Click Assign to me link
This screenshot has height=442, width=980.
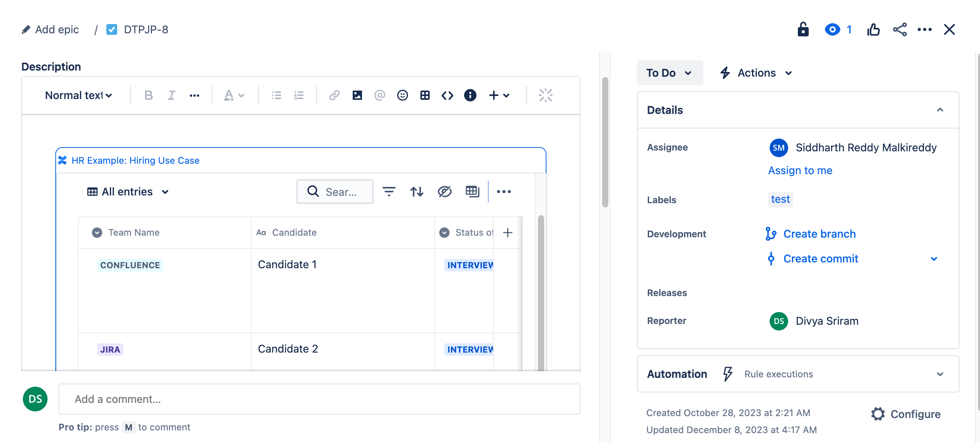[800, 170]
